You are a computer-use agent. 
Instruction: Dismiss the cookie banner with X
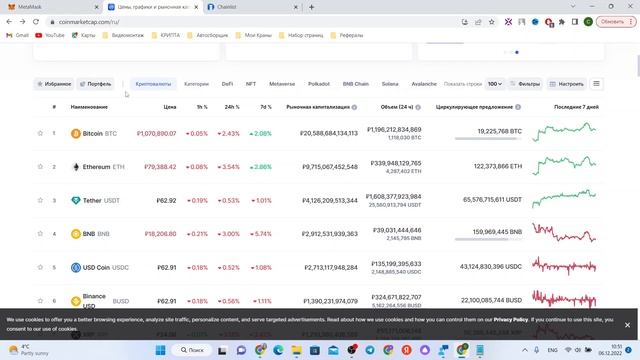pos(627,325)
